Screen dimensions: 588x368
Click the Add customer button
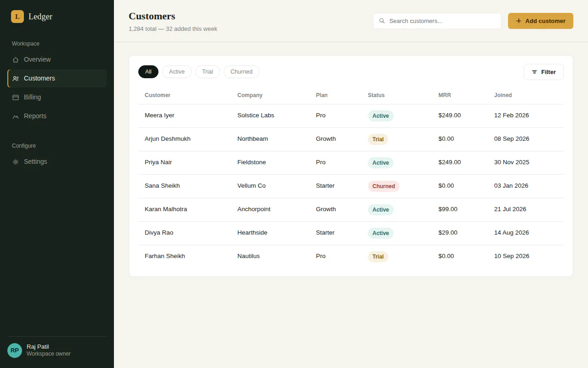541,21
